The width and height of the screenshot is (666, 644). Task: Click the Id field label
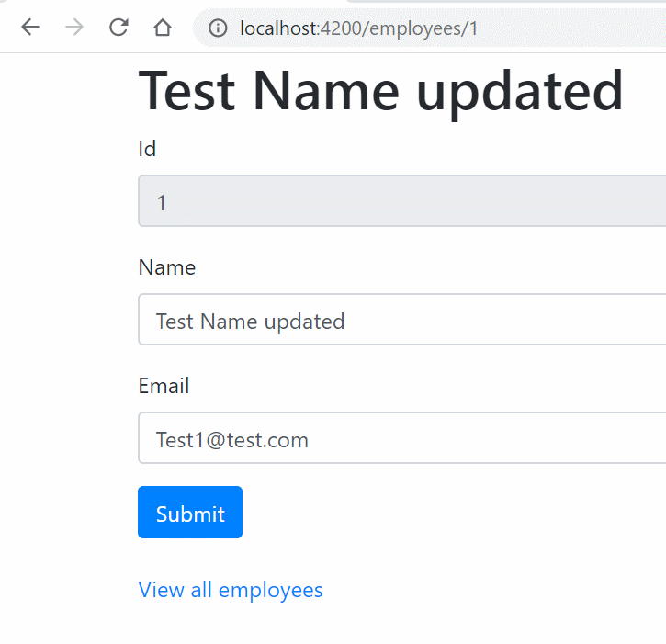pyautogui.click(x=147, y=149)
